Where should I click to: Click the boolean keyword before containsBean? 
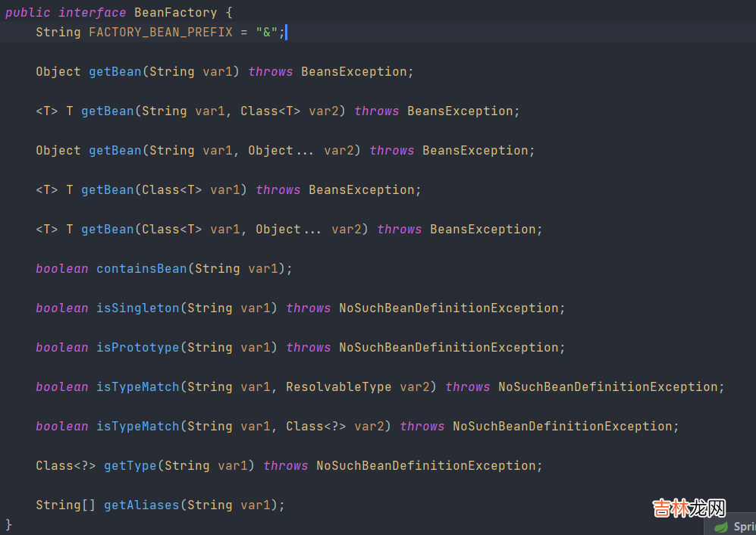(61, 268)
